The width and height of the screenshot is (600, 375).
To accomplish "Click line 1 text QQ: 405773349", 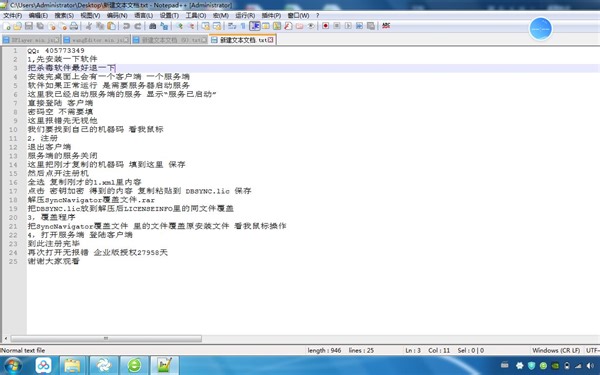I will [x=56, y=51].
